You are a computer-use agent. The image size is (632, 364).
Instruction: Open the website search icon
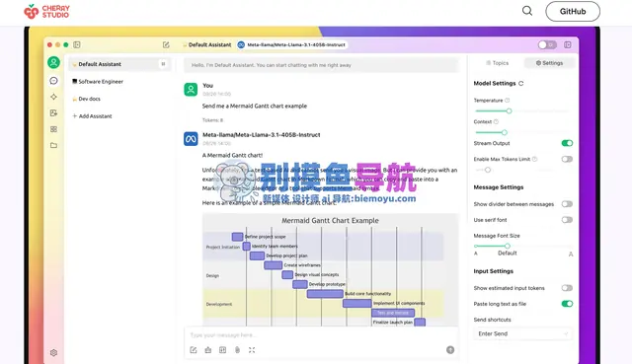click(527, 11)
